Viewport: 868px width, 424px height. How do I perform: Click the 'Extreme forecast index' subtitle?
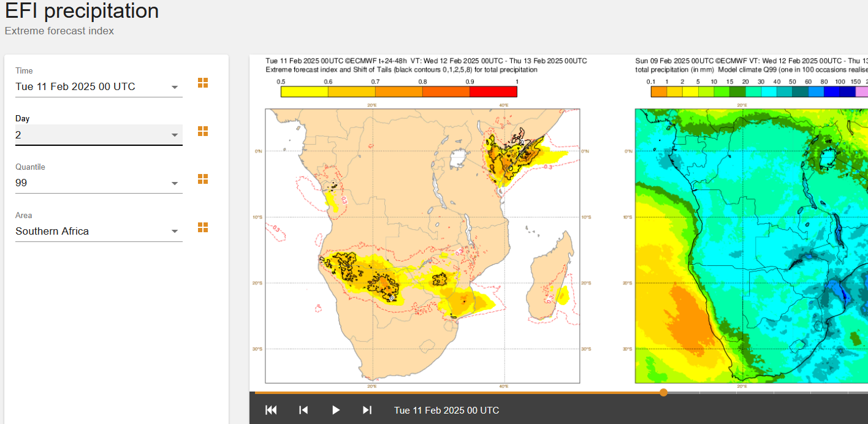(59, 31)
